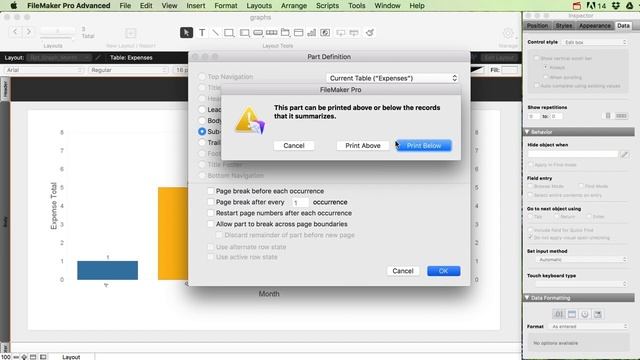This screenshot has height=360, width=640.
Task: Select the Leading Grand Summary radio button
Action: click(202, 109)
